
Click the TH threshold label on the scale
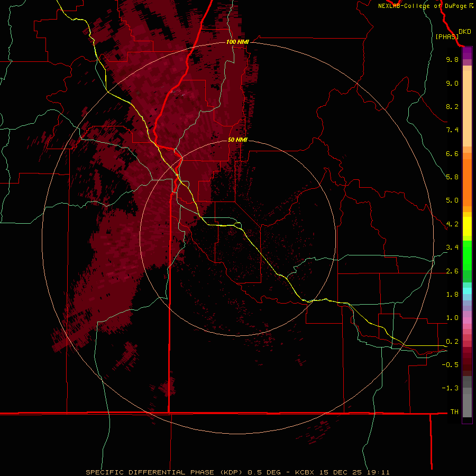tap(454, 412)
